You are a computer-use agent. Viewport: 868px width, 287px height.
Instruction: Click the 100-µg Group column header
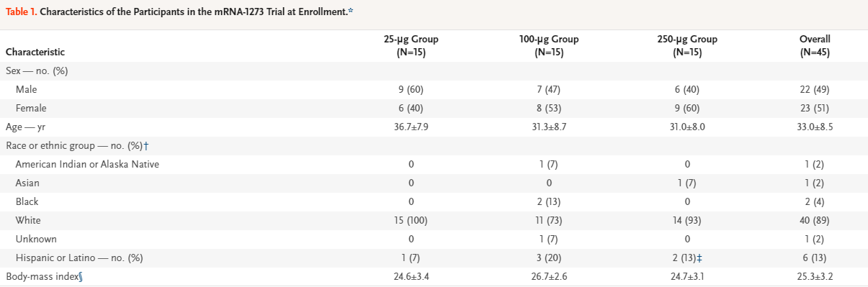pyautogui.click(x=549, y=45)
